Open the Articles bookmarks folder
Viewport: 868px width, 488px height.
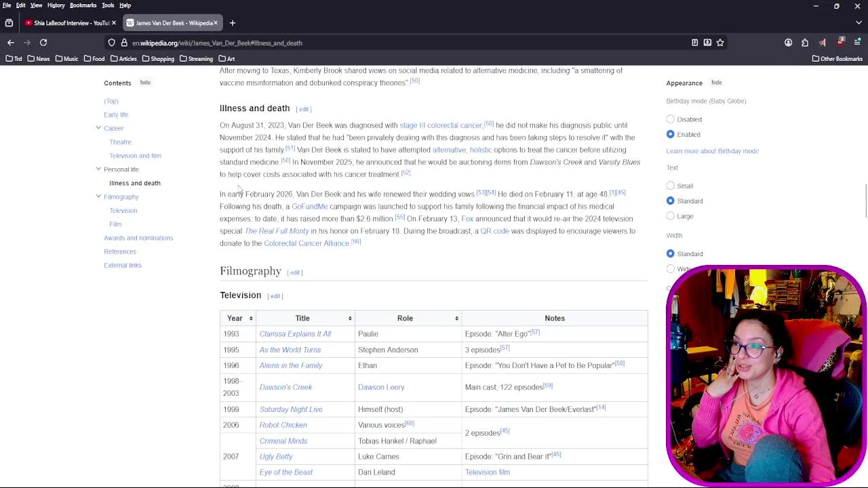point(123,59)
